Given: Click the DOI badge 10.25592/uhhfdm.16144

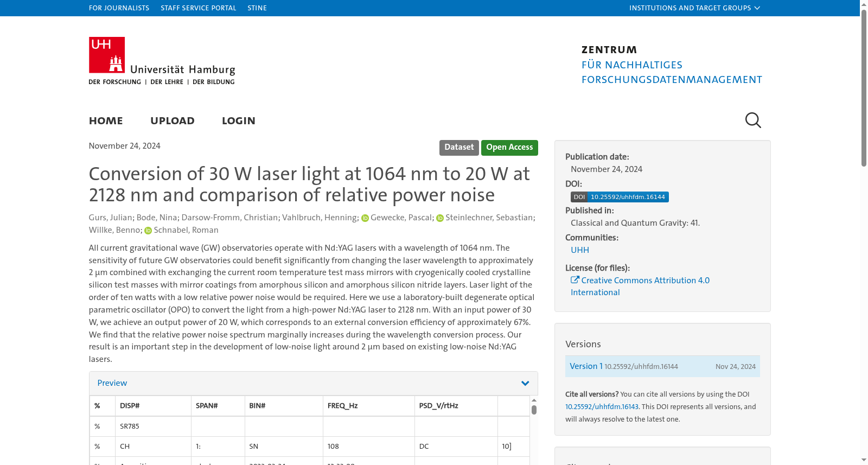Looking at the screenshot, I should tap(620, 197).
